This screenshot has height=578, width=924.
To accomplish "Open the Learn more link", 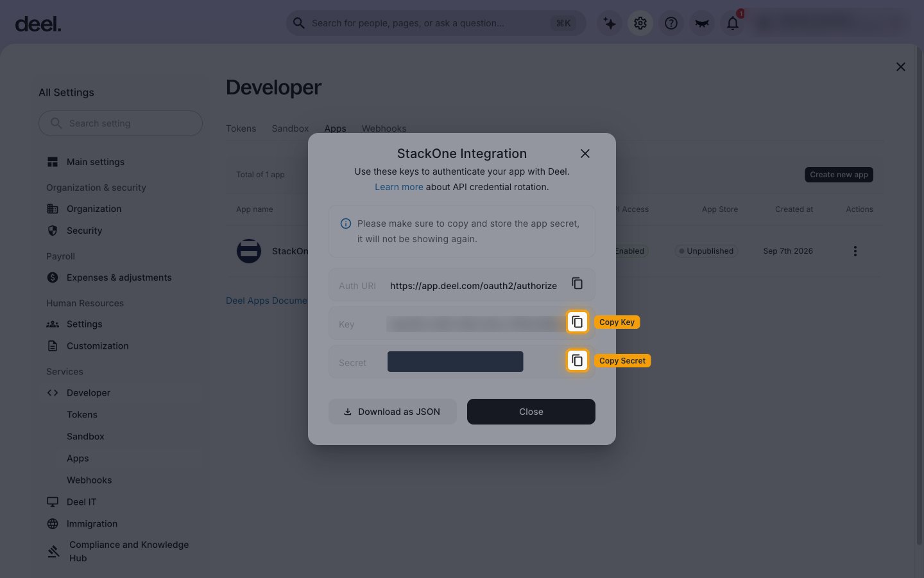I will (x=399, y=187).
